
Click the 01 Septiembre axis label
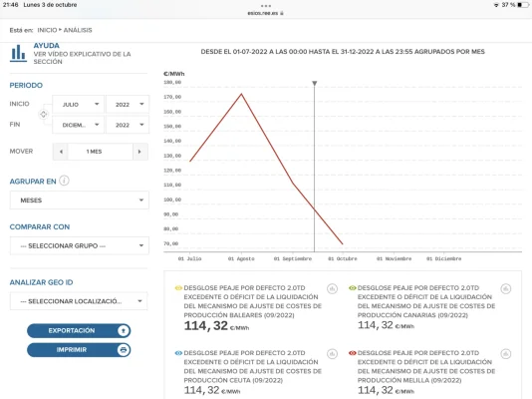pyautogui.click(x=293, y=258)
